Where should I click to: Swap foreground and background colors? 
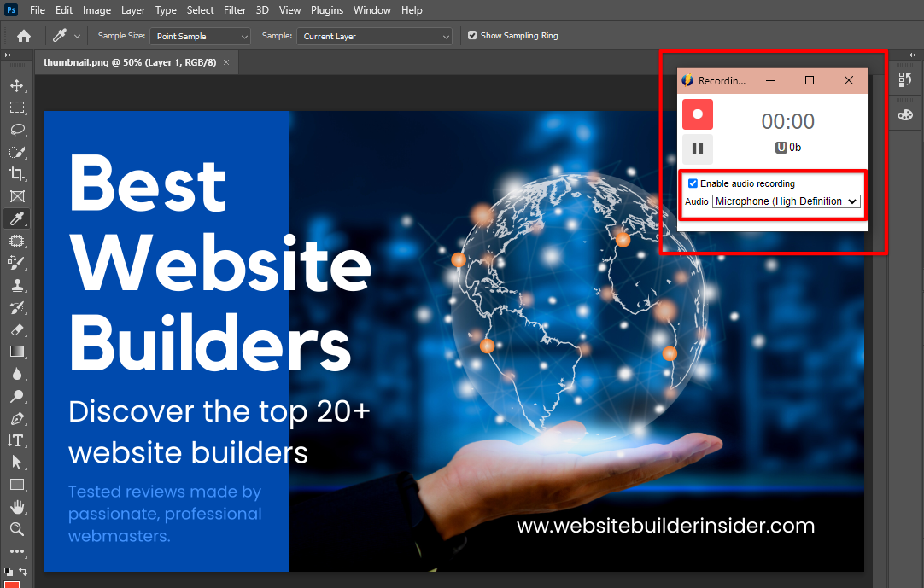(24, 572)
